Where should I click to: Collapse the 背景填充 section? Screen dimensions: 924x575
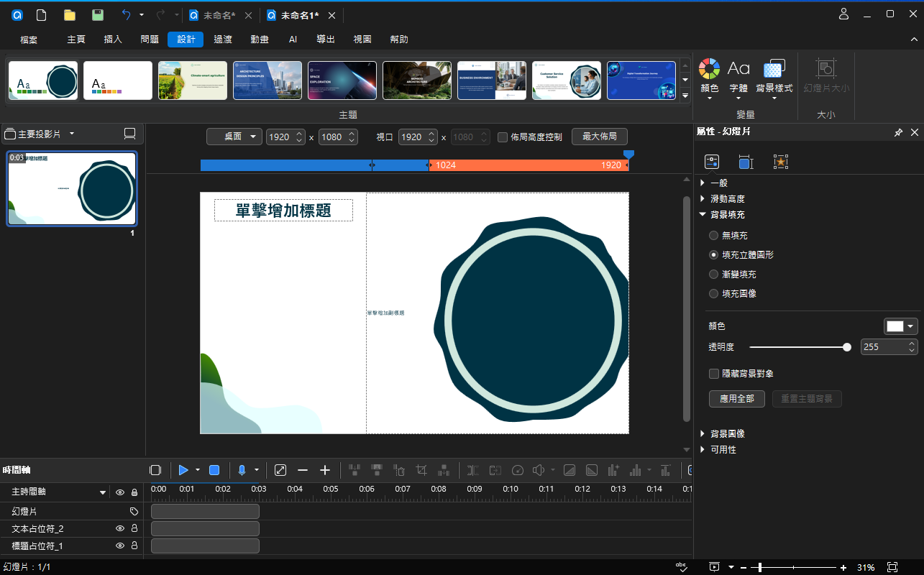703,214
